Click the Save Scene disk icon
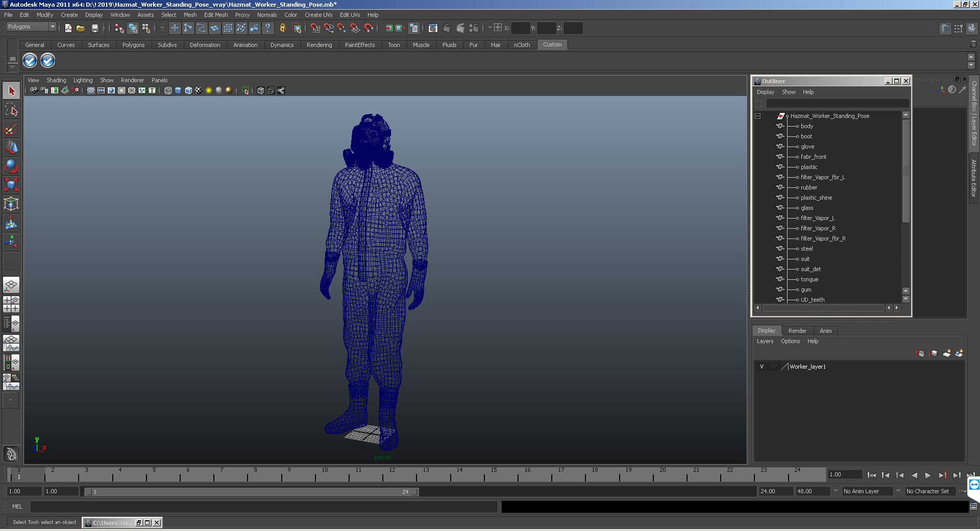This screenshot has height=531, width=980. point(94,29)
